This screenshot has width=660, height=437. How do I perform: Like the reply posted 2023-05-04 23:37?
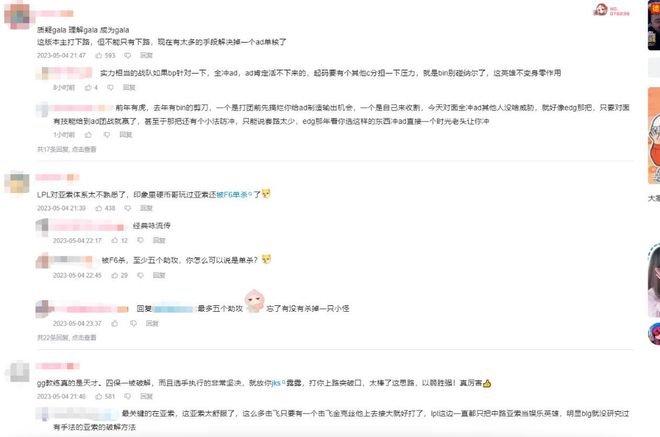point(114,323)
